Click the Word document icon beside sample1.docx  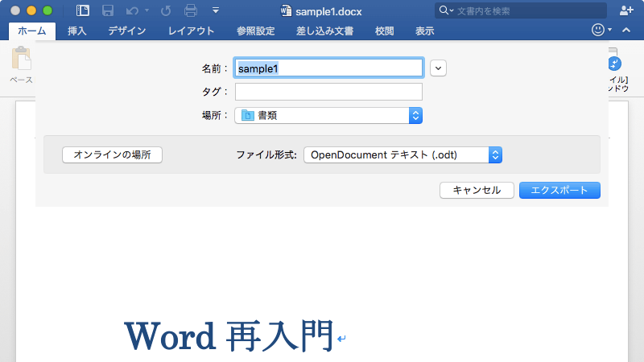[x=287, y=10]
